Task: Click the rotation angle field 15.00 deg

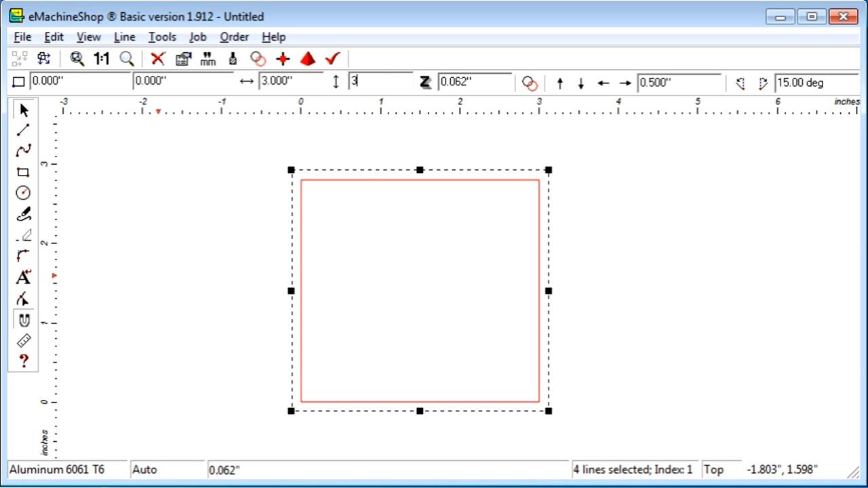Action: point(816,83)
